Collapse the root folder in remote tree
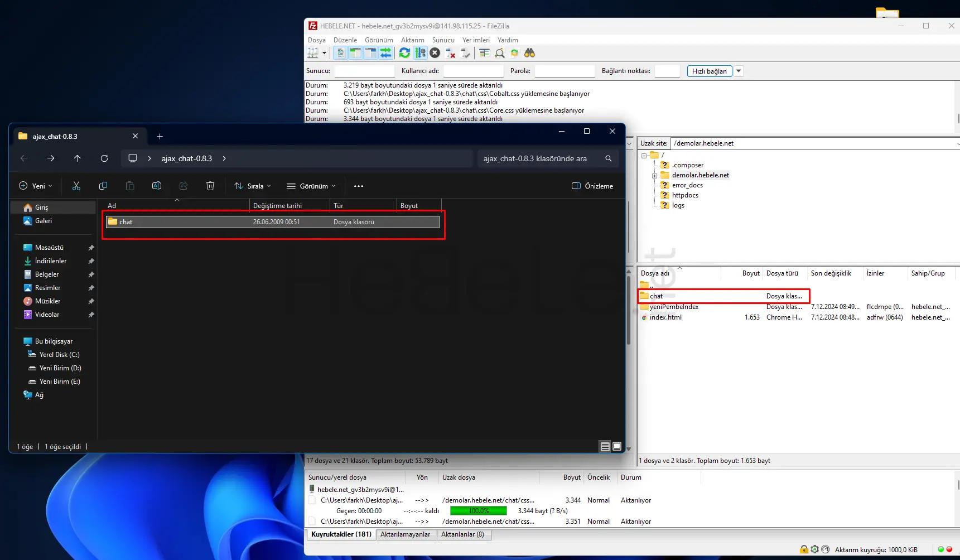The width and height of the screenshot is (960, 560). point(644,156)
